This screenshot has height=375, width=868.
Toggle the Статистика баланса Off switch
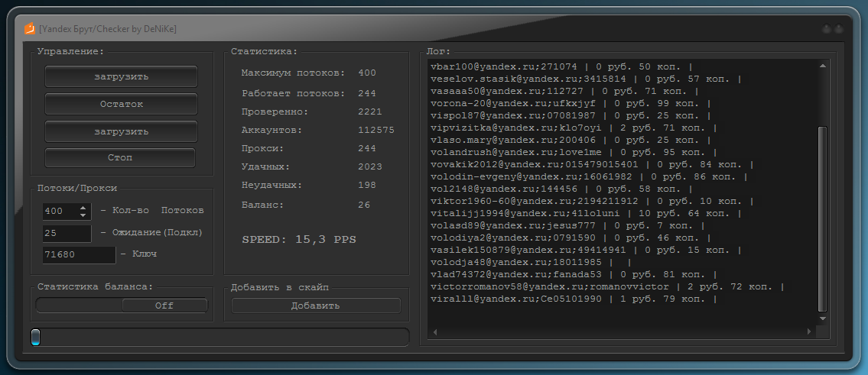[122, 305]
